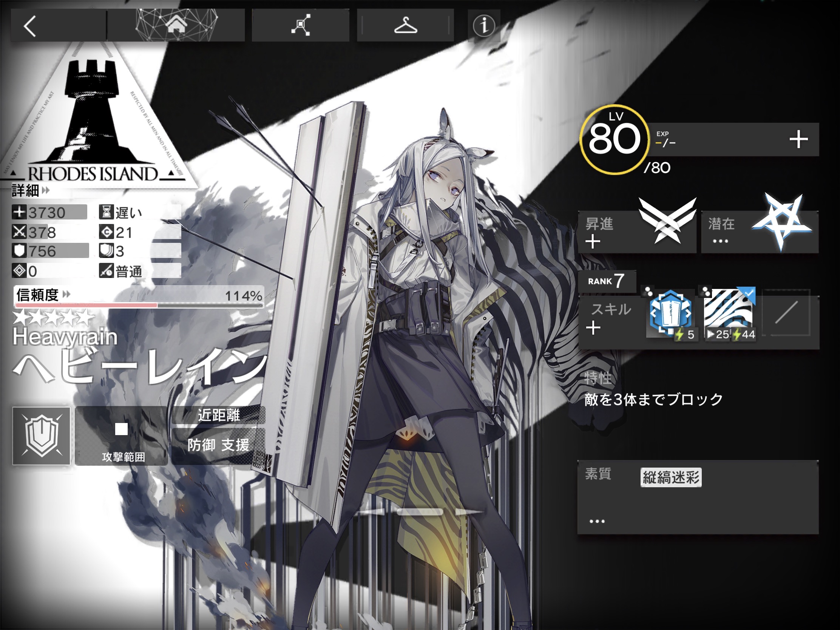840x630 pixels.
Task: Open the 素質 talent panel ellipsis
Action: click(x=597, y=521)
